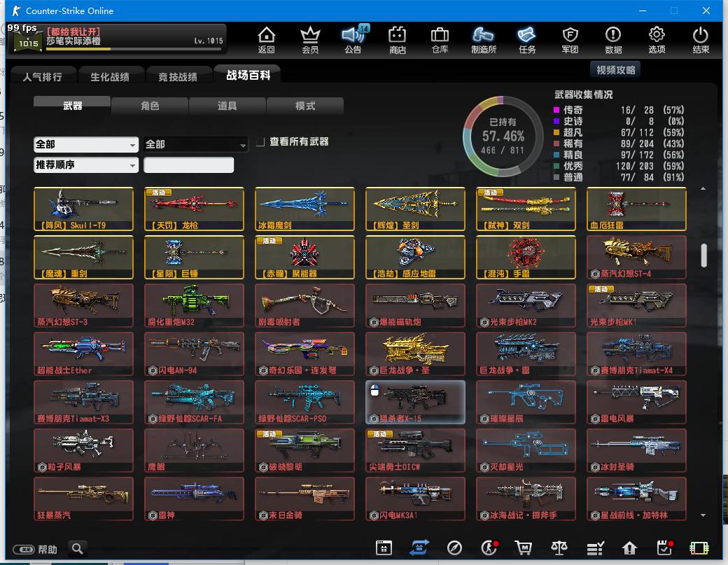Select the 武器 sub-tab

pyautogui.click(x=72, y=106)
